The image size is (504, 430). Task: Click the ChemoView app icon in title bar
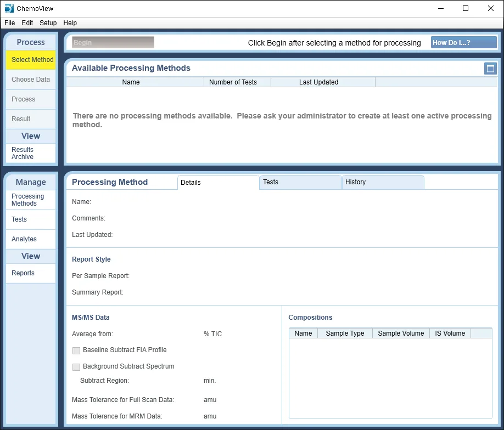tap(9, 8)
